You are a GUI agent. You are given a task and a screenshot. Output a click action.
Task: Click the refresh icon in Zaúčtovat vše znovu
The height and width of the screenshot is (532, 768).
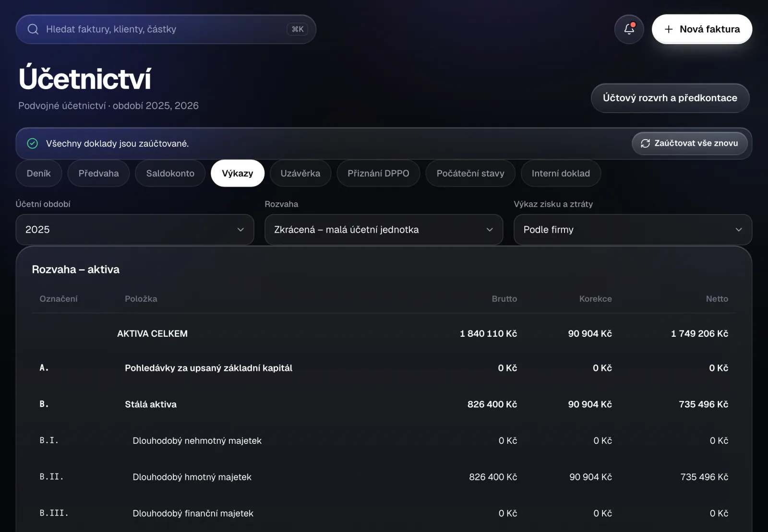[x=645, y=143]
